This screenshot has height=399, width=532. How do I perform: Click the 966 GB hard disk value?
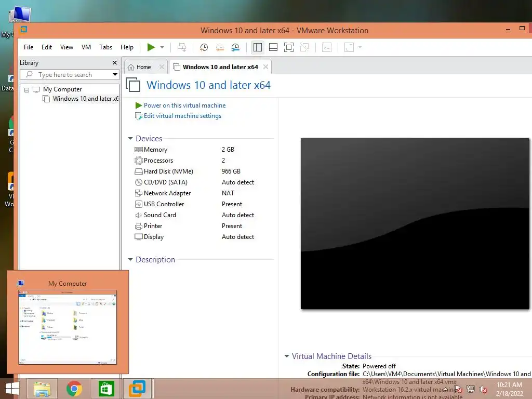pyautogui.click(x=231, y=171)
